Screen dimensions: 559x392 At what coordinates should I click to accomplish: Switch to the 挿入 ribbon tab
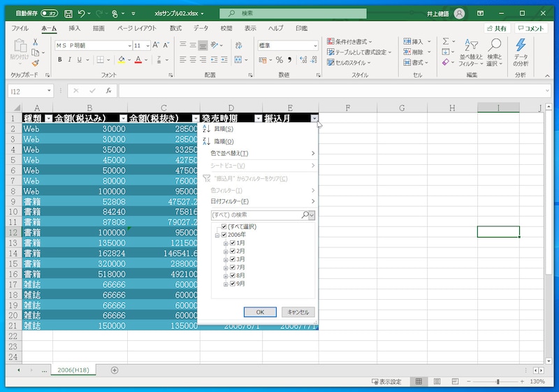tap(75, 28)
